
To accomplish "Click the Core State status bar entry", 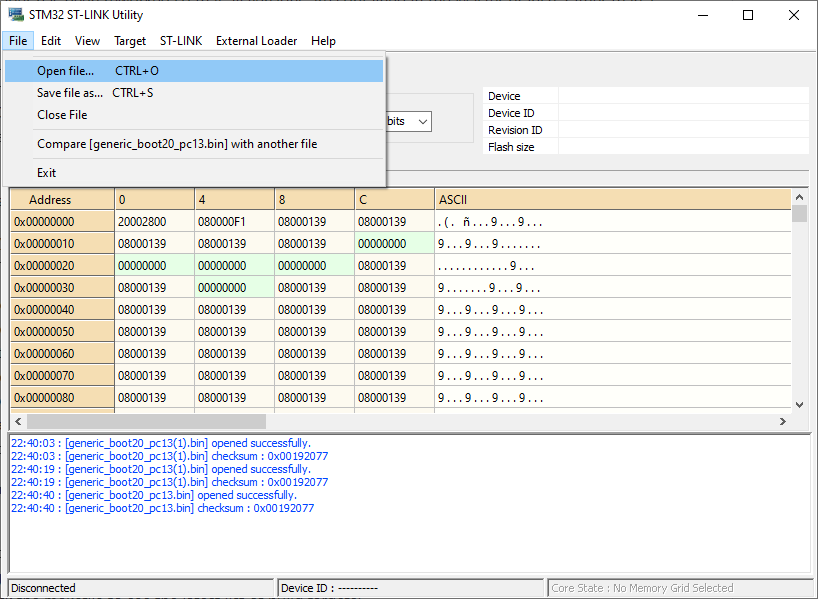I will tap(680, 588).
